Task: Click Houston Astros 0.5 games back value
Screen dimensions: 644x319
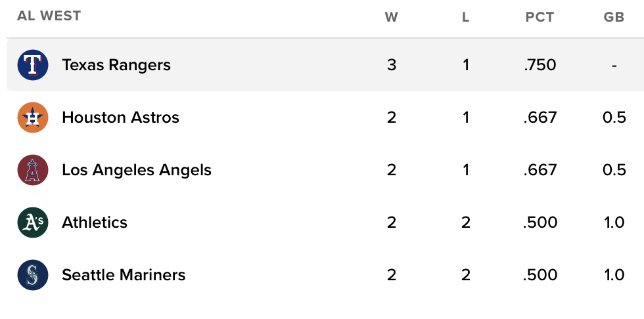Action: 614,117
